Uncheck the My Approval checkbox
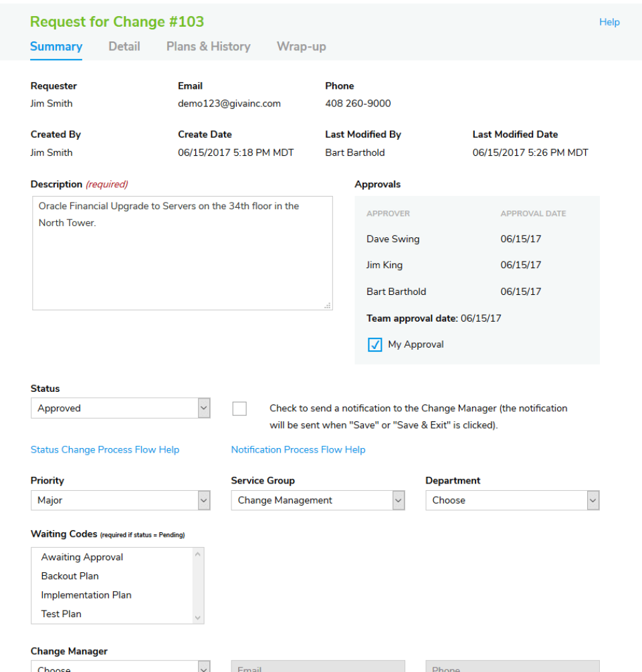Viewport: 642px width, 672px height. (374, 344)
